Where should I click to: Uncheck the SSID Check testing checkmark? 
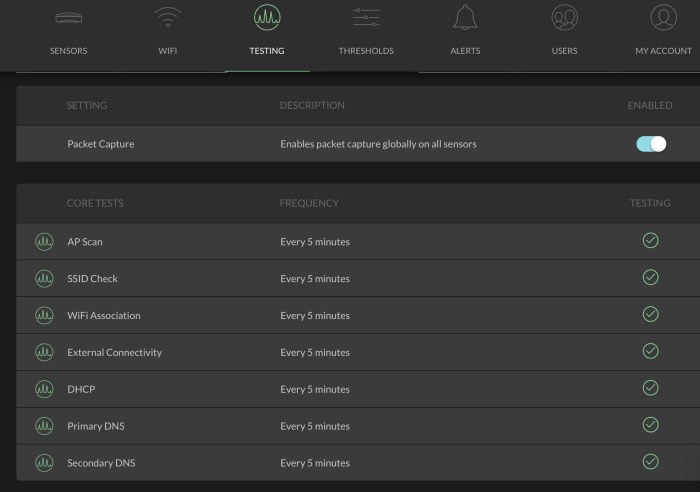650,277
